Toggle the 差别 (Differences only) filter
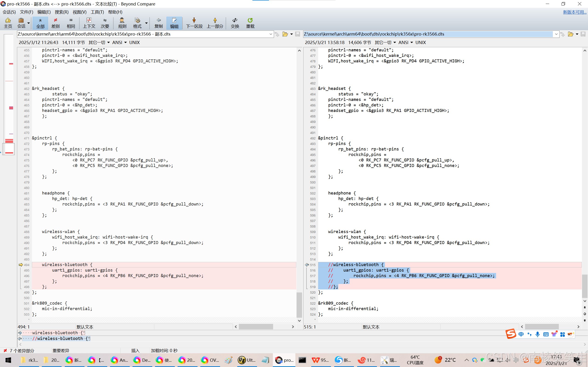This screenshot has height=367, width=588. point(55,23)
